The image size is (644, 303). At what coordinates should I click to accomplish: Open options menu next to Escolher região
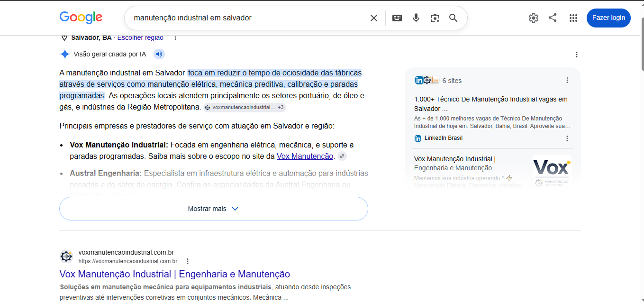pyautogui.click(x=175, y=38)
